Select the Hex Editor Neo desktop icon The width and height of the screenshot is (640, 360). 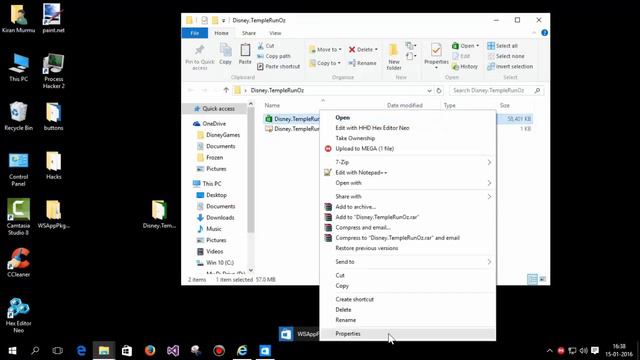tap(18, 315)
